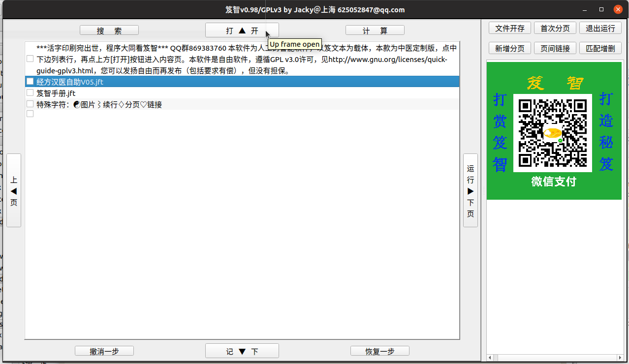Open the selected file with 打▲开 button
The image size is (629, 364).
click(x=242, y=30)
